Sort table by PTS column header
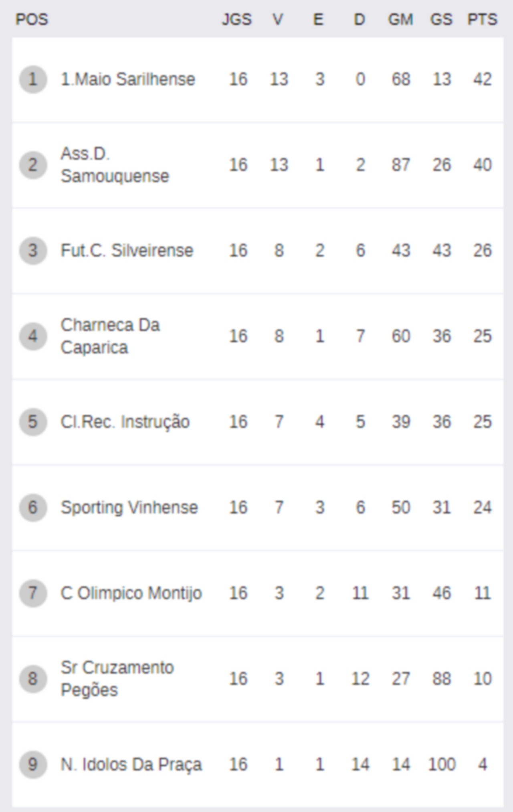This screenshot has width=513, height=812. pos(482,20)
